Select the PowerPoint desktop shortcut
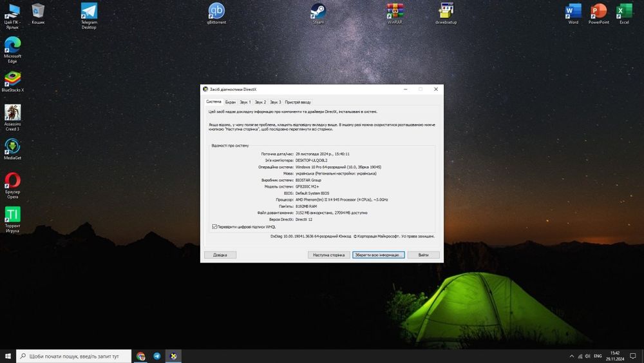The height and width of the screenshot is (363, 644). tap(598, 14)
